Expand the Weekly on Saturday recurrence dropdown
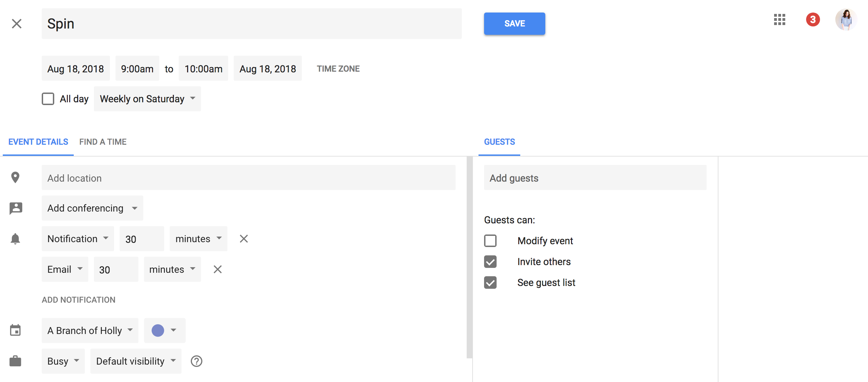This screenshot has width=868, height=382. (x=147, y=99)
